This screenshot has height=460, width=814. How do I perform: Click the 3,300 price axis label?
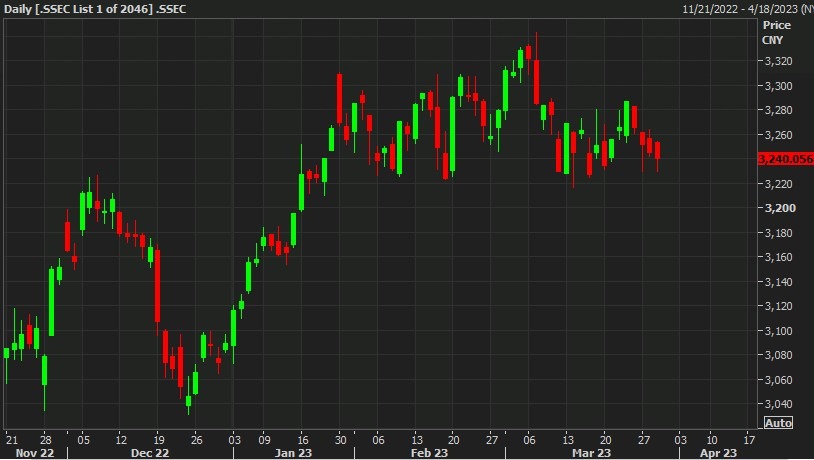click(x=778, y=86)
